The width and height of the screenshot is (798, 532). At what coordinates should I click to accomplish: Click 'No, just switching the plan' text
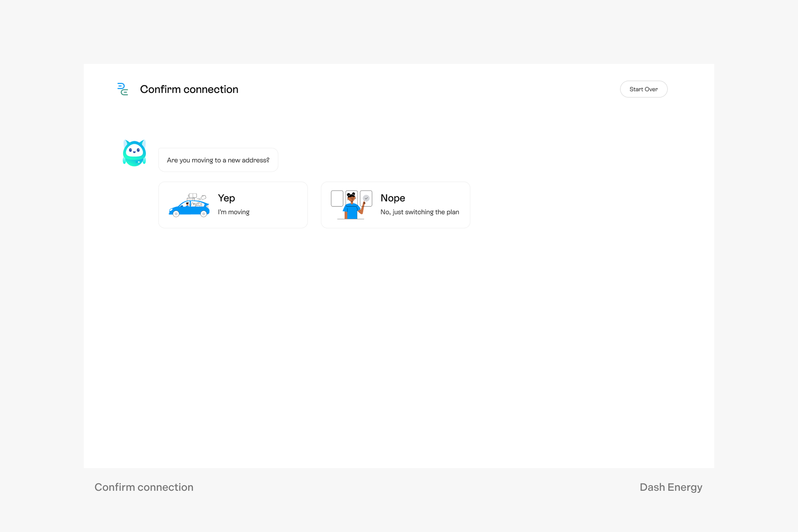point(419,212)
